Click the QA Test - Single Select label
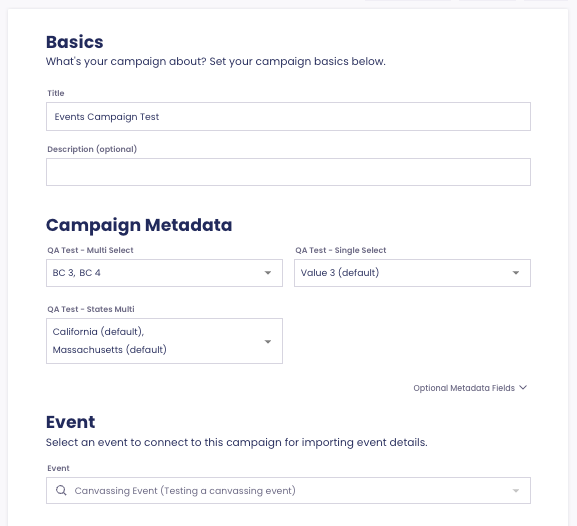Image resolution: width=577 pixels, height=526 pixels. (340, 250)
